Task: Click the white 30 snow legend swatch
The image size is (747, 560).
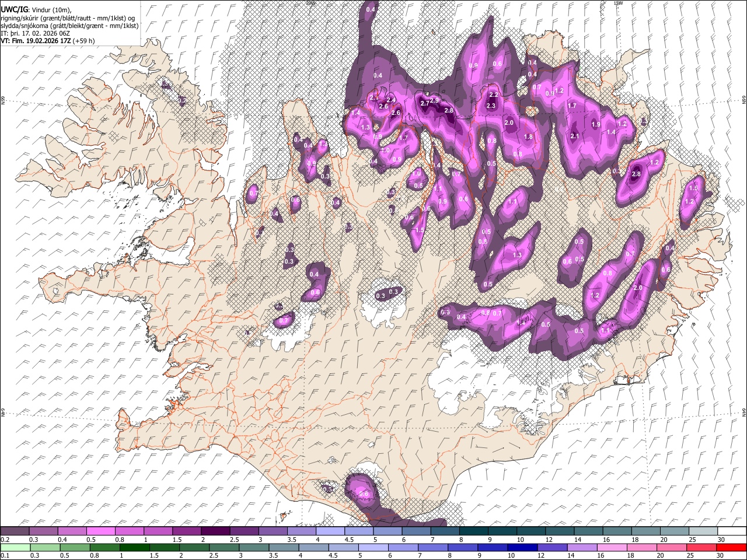Action: [732, 531]
